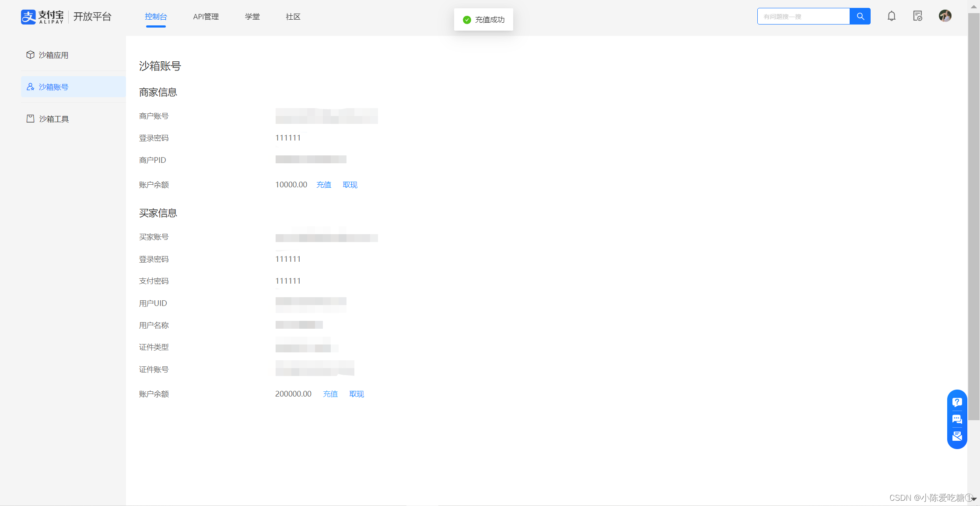Click the user avatar picture

tap(945, 16)
